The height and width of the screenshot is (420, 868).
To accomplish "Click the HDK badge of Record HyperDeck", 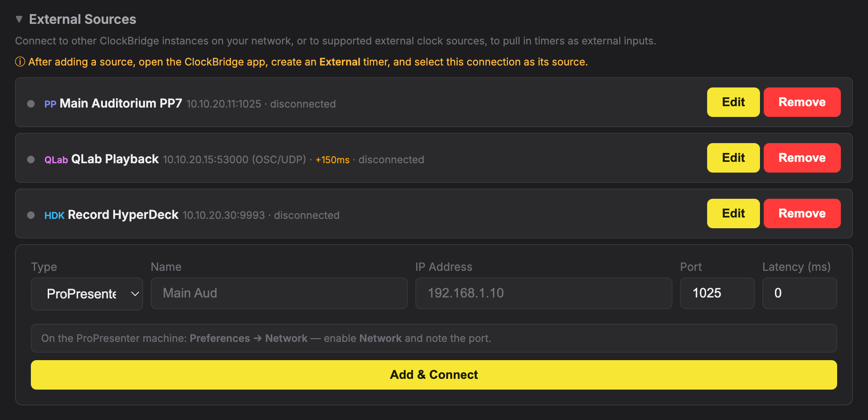I will click(54, 216).
